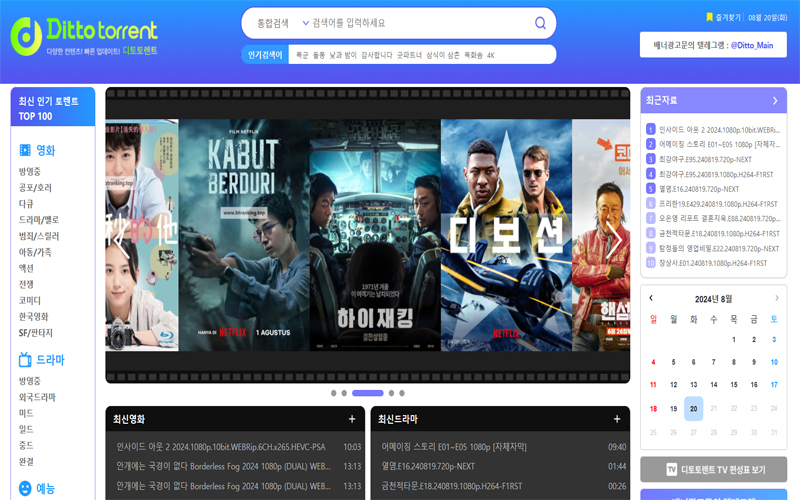The height and width of the screenshot is (500, 800).
Task: Open the plus icon on 최신영화
Action: pos(352,419)
